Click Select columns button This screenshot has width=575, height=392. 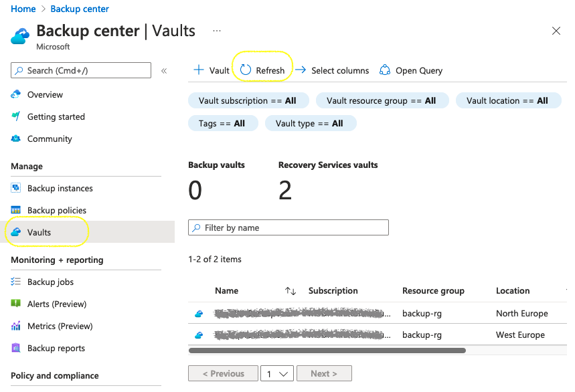point(332,70)
